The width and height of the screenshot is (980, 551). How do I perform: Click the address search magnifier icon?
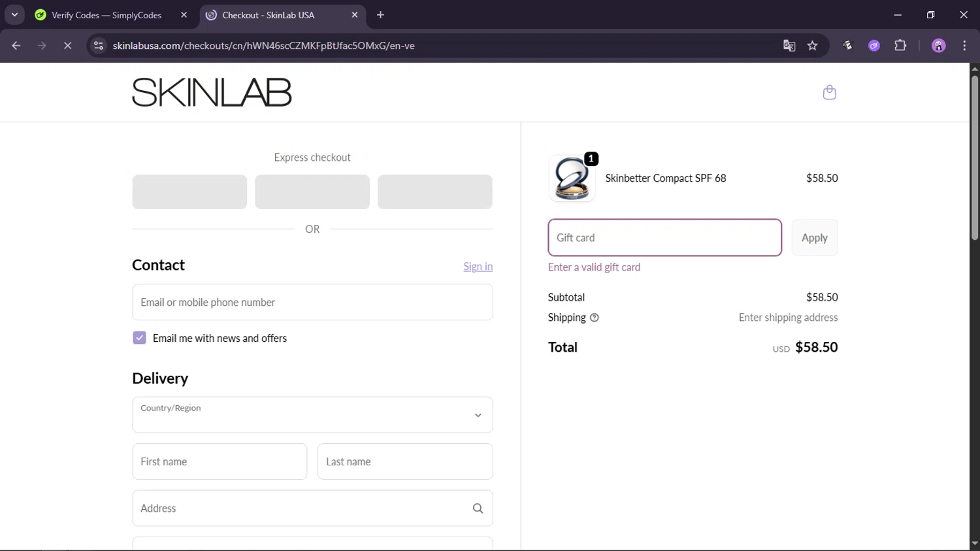[x=478, y=509]
